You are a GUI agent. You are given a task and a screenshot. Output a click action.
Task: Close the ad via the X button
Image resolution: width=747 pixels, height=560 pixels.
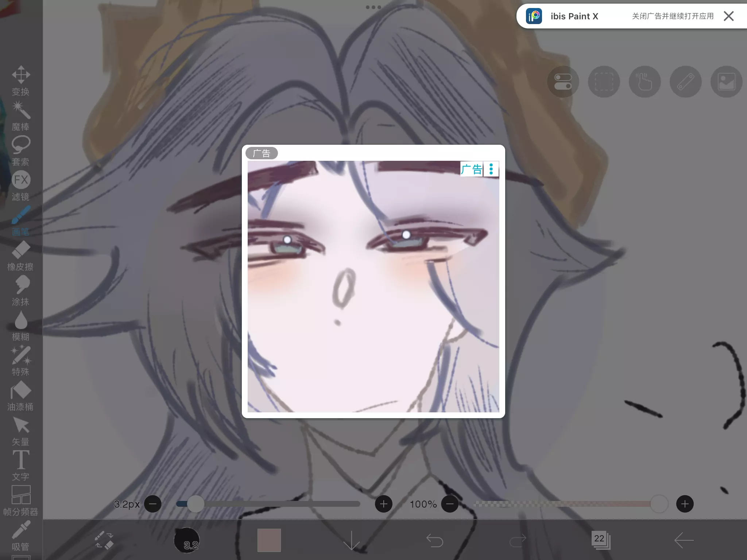click(728, 16)
